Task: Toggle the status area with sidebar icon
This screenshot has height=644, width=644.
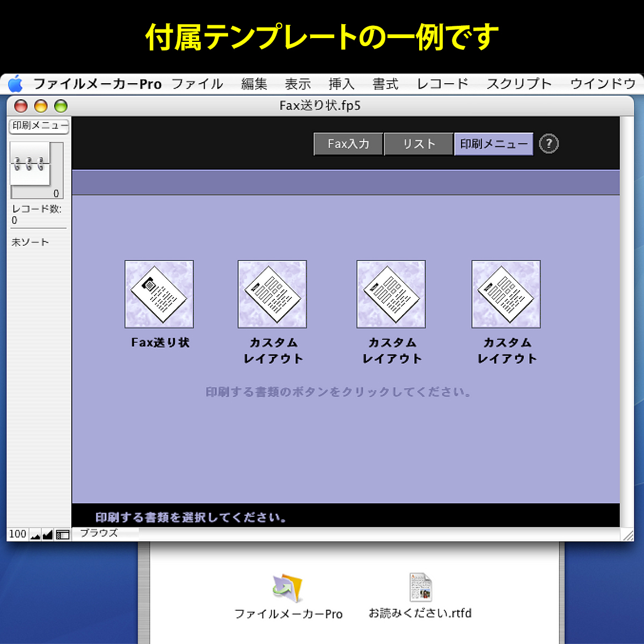Action: (x=63, y=535)
